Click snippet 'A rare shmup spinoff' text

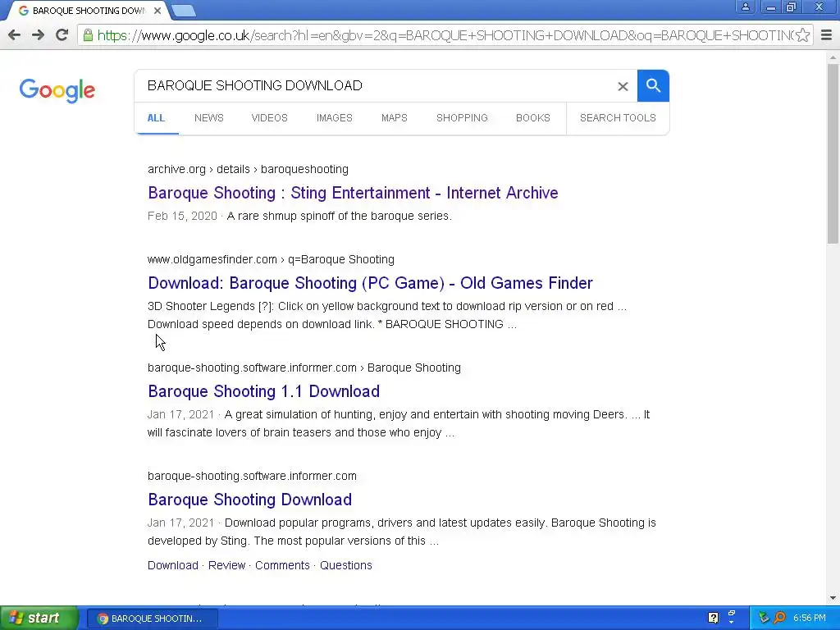pos(339,216)
